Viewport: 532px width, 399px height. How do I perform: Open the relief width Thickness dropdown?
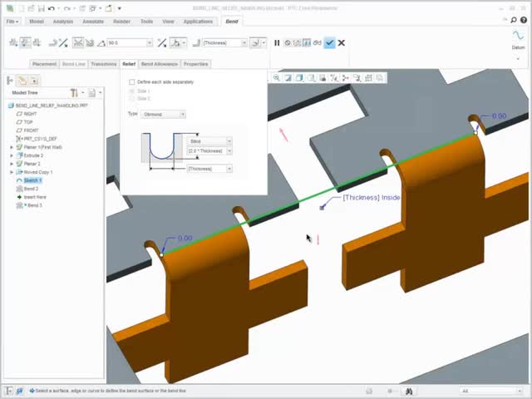coord(229,169)
